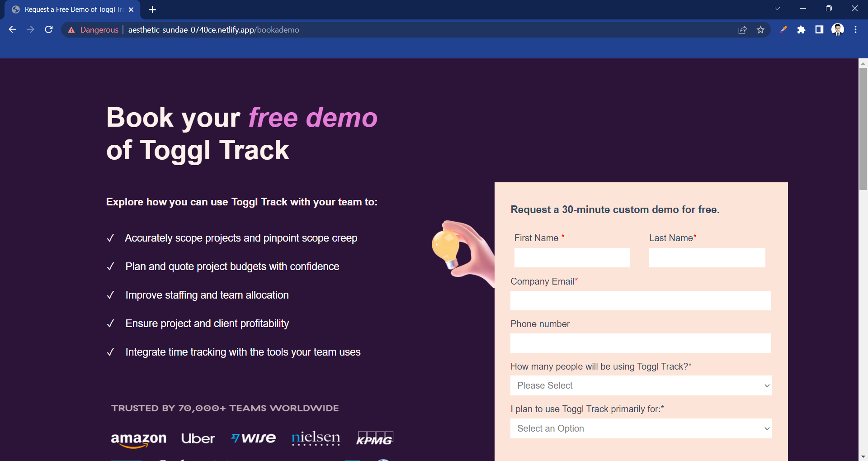Click the Uber logo
The width and height of the screenshot is (868, 461).
tap(198, 438)
